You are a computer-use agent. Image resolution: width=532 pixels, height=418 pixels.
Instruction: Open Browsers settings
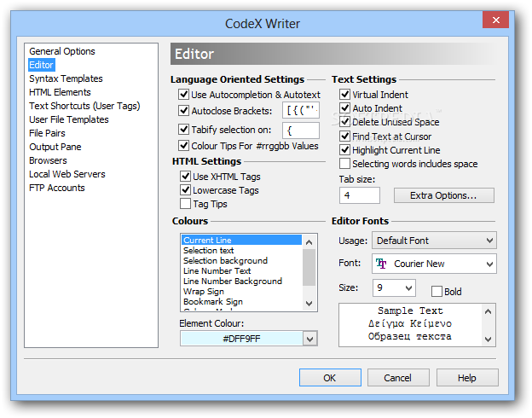48,160
